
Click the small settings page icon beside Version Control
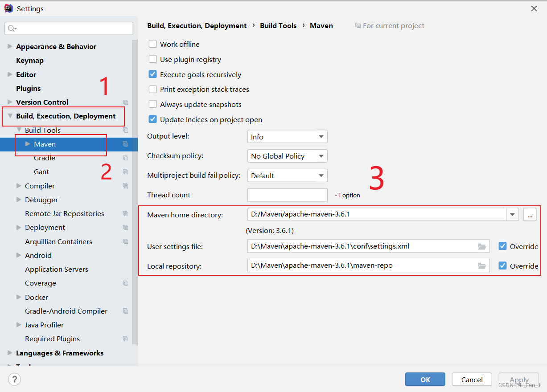tap(125, 102)
